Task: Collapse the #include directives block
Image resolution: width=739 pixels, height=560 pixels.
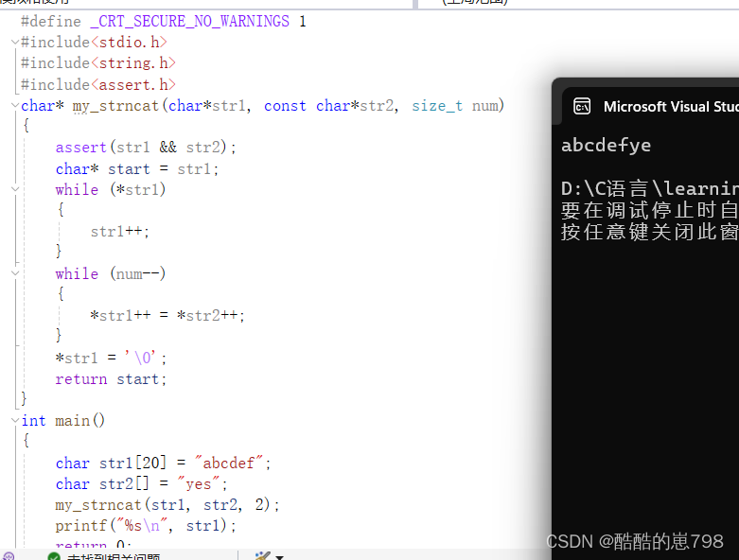Action: [x=15, y=42]
